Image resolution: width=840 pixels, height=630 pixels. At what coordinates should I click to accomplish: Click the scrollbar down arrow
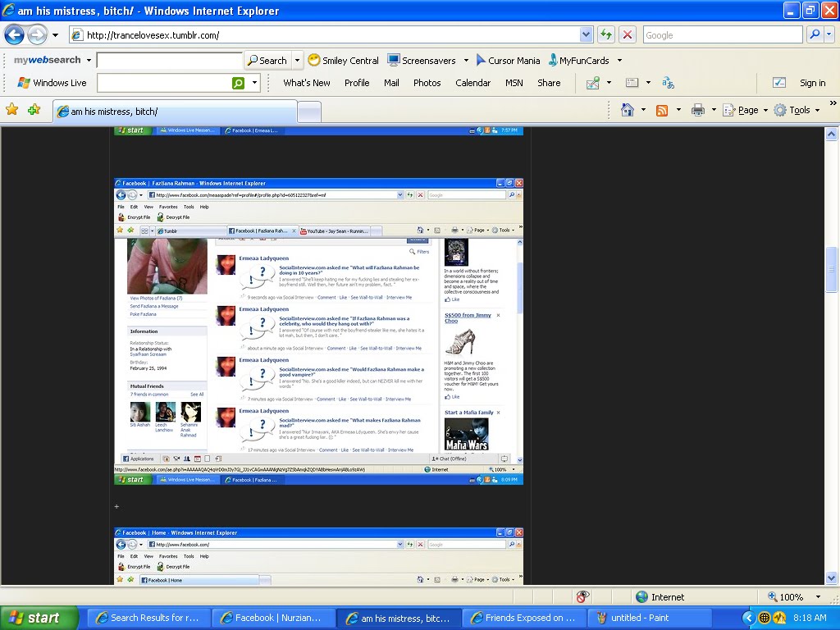pyautogui.click(x=831, y=578)
